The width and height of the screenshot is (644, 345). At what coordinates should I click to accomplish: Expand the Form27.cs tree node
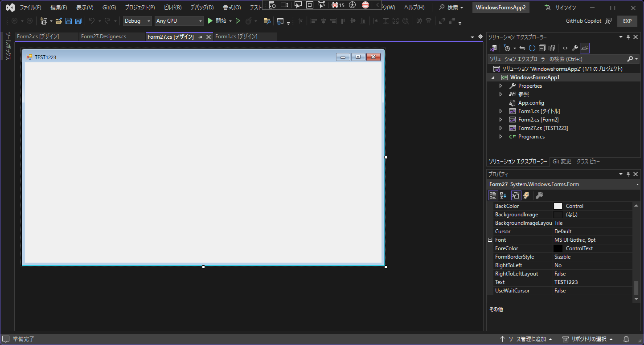coord(500,128)
